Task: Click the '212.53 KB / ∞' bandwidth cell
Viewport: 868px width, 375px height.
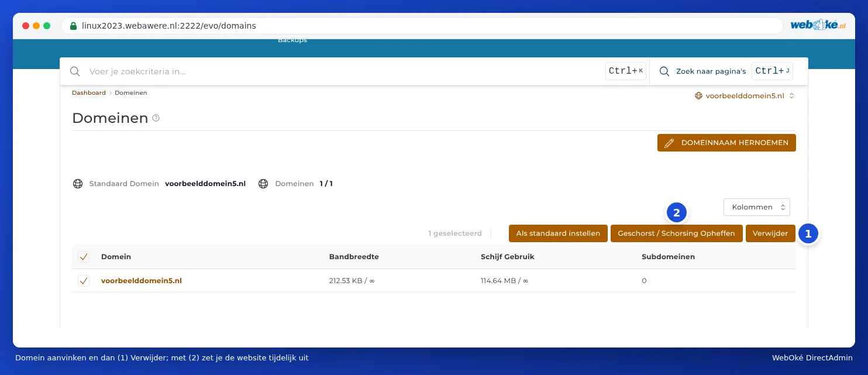Action: tap(352, 281)
